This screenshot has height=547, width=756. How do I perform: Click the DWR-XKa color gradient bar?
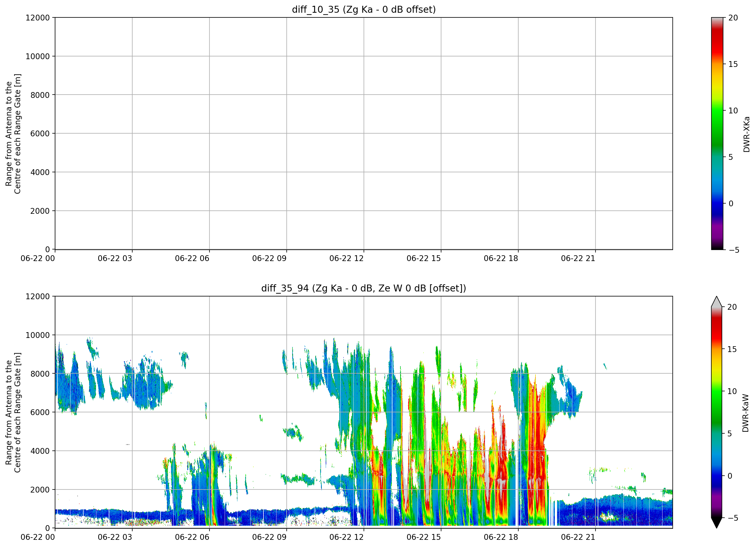click(x=717, y=134)
